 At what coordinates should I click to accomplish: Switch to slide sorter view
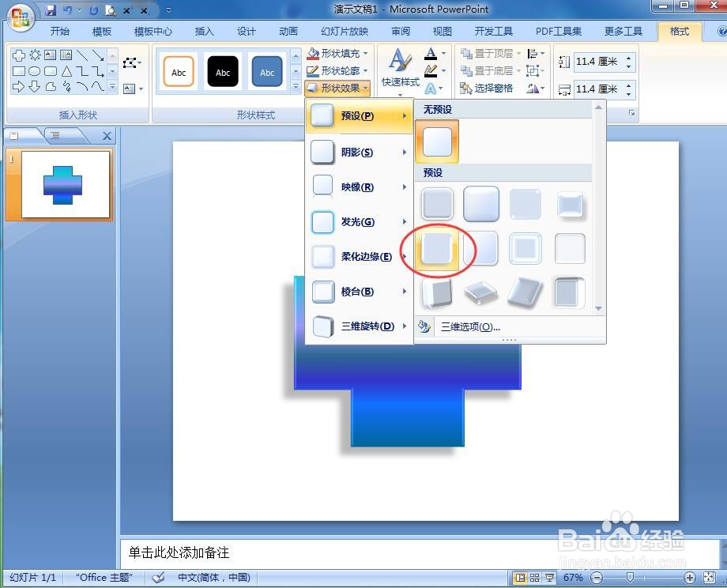[535, 578]
